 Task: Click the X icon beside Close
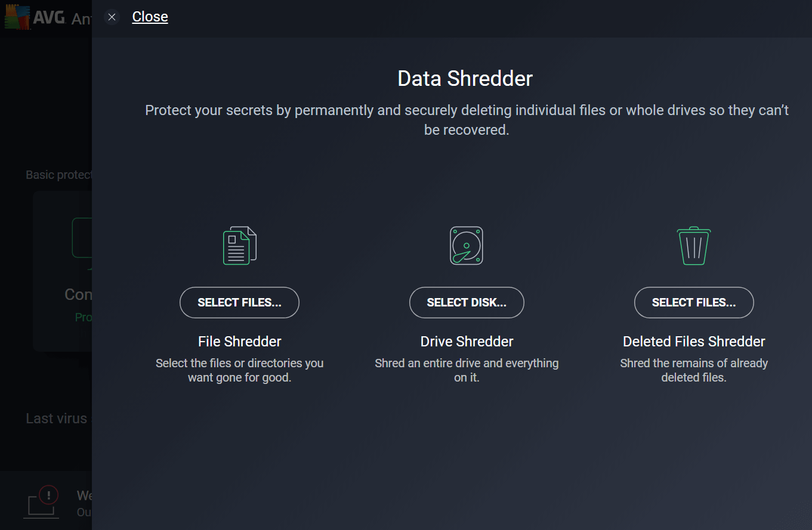[112, 17]
